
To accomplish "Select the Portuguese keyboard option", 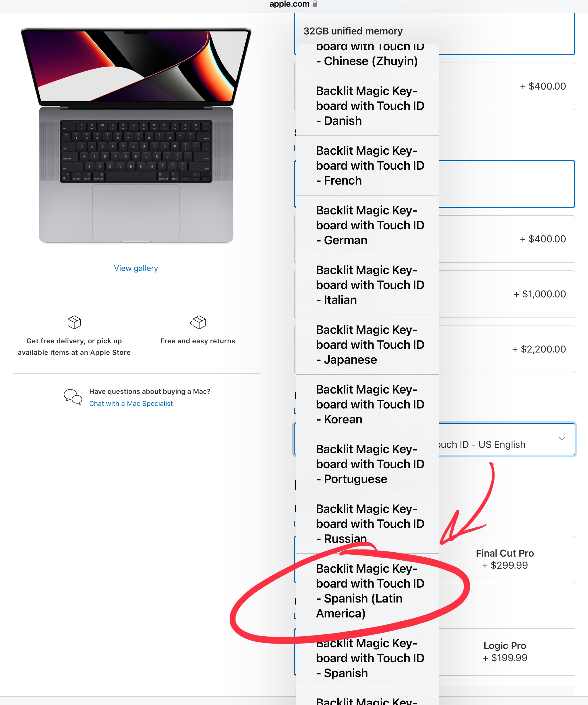I will (367, 464).
